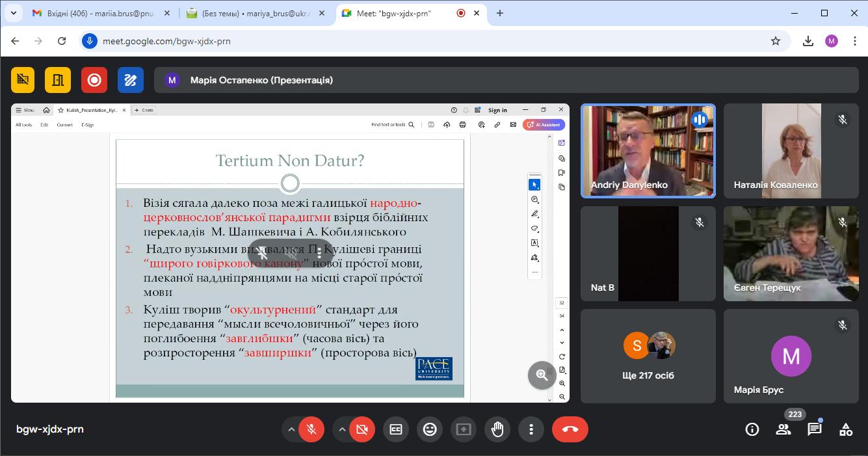Open the emoji reactions panel
868x456 pixels.
pos(430,429)
